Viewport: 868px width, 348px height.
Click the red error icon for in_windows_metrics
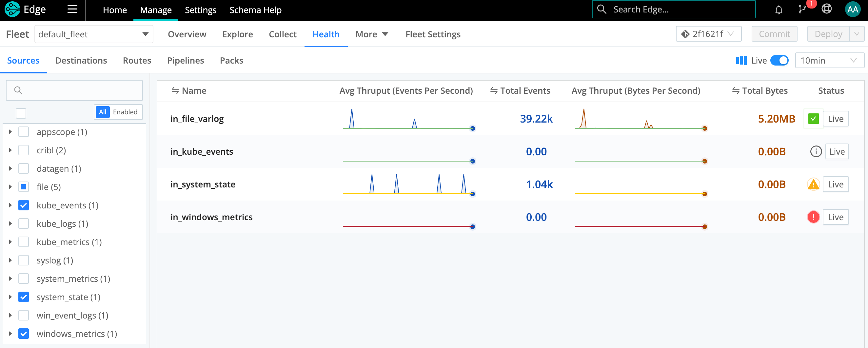coord(813,217)
